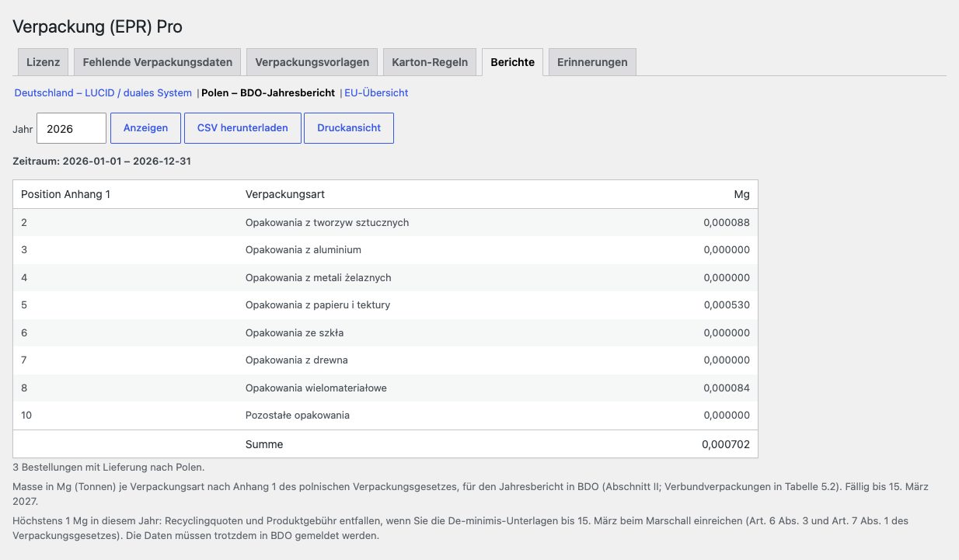The height and width of the screenshot is (560, 959).
Task: Select Opakowania wielomateriałowe row text
Action: click(316, 388)
